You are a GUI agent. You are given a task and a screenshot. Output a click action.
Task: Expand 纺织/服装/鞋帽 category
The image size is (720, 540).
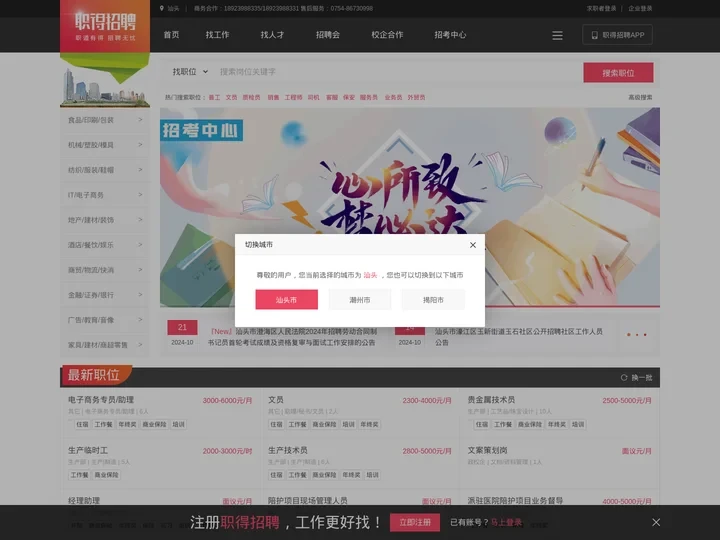(105, 170)
